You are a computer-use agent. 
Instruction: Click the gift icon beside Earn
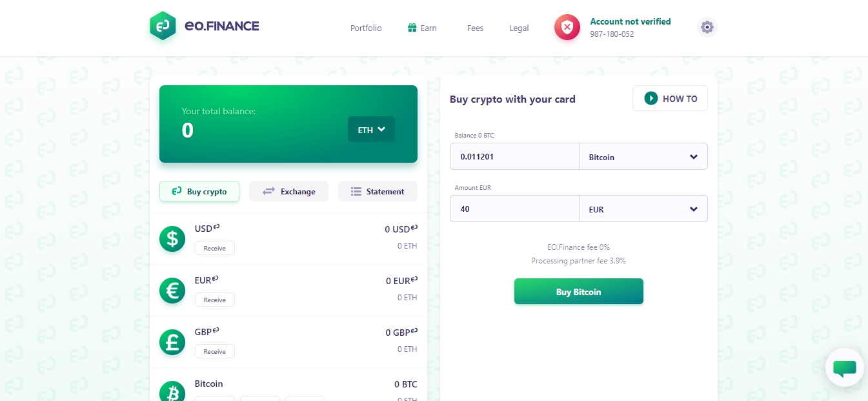point(412,28)
